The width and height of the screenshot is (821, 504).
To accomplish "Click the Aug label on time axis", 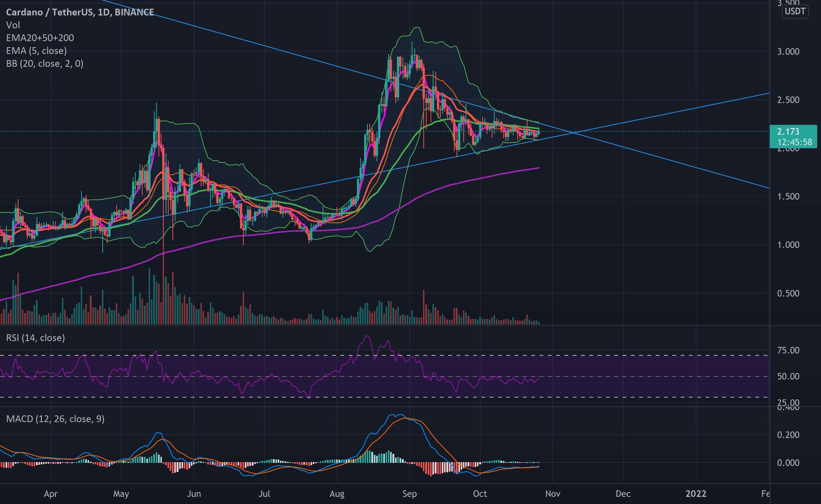I will point(337,494).
